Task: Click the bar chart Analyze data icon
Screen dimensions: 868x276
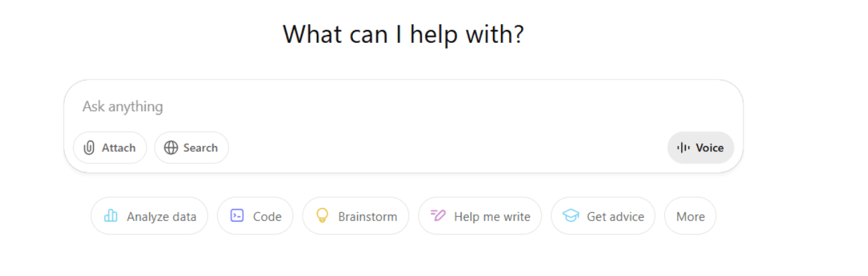Action: [111, 216]
